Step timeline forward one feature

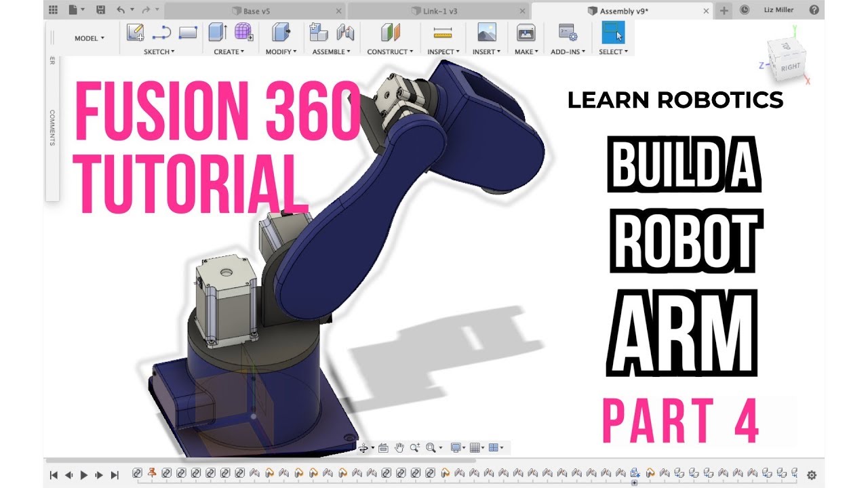click(x=100, y=475)
